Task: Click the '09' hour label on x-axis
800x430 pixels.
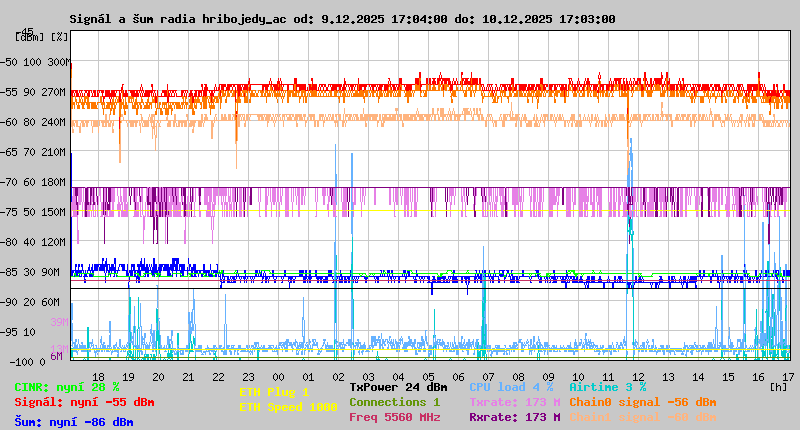Action: tap(548, 377)
